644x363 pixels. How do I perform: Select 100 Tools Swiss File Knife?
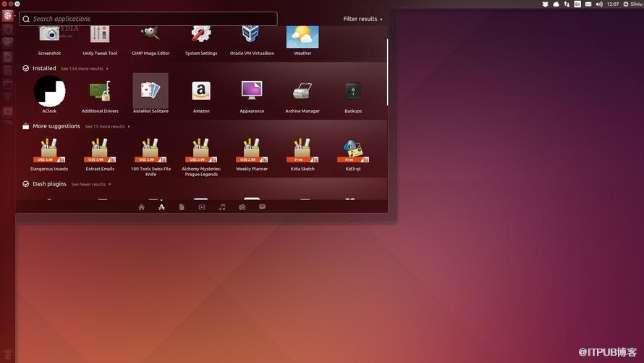(151, 157)
